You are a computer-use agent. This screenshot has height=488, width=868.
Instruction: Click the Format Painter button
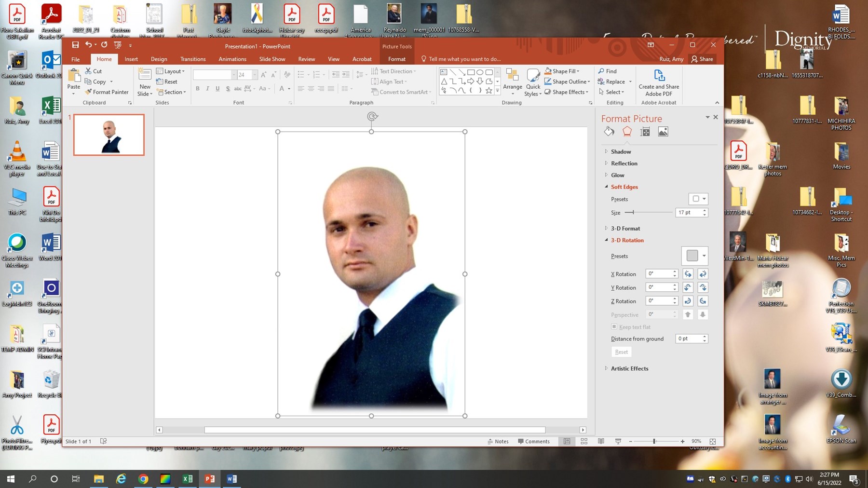(107, 92)
